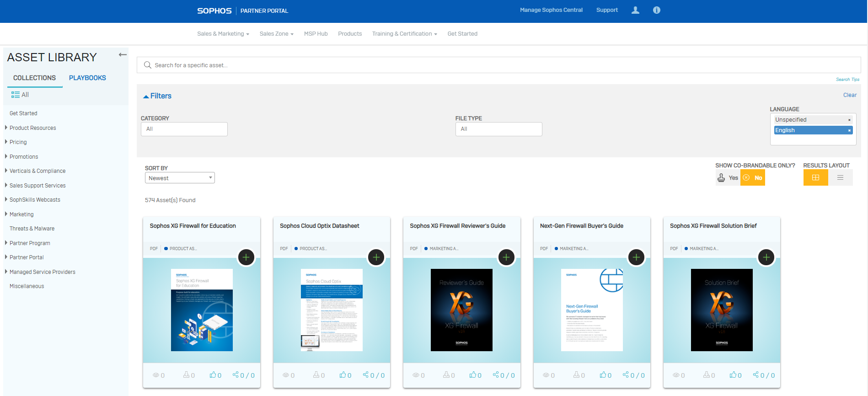
Task: Click plus icon on Sophos Cloud Optix Datasheet
Action: coord(376,257)
